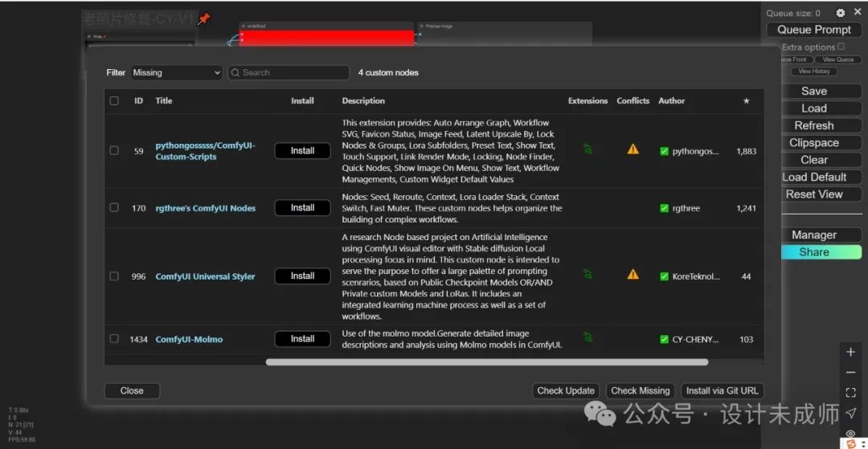Click the extensions icon in the ComfyUI-Custom-Scripts row
The height and width of the screenshot is (449, 868).
588,149
